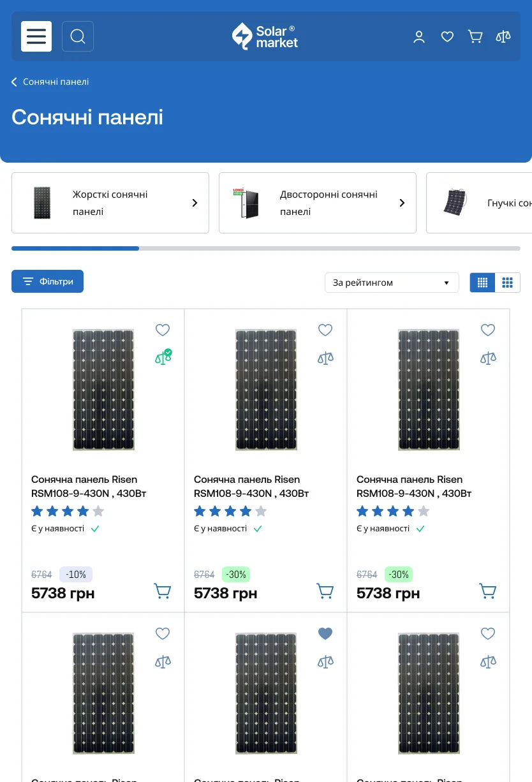Click the category carousel progress bar
This screenshot has width=532, height=782.
(x=266, y=248)
